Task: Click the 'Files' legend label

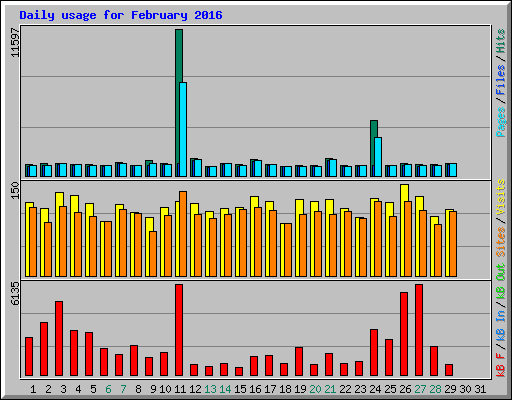Action: (x=501, y=80)
